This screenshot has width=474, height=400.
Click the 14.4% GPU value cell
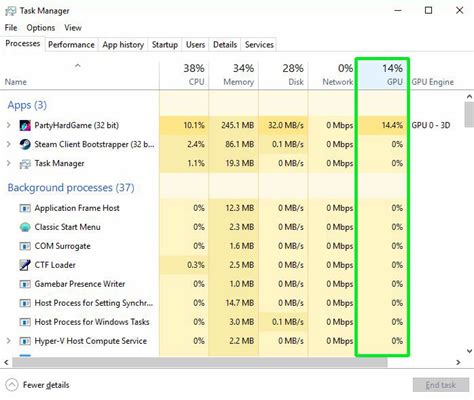pyautogui.click(x=382, y=125)
